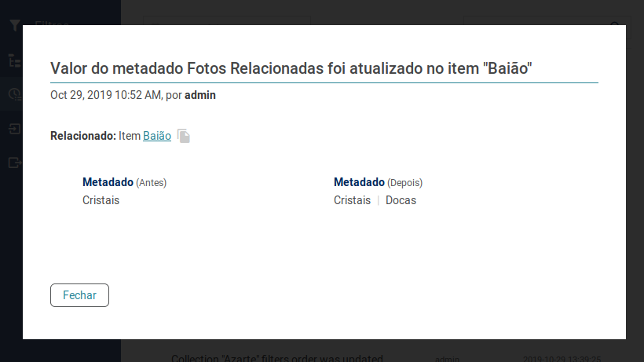Viewport: 644px width, 362px height.
Task: Open the Baião item link
Action: 157,136
